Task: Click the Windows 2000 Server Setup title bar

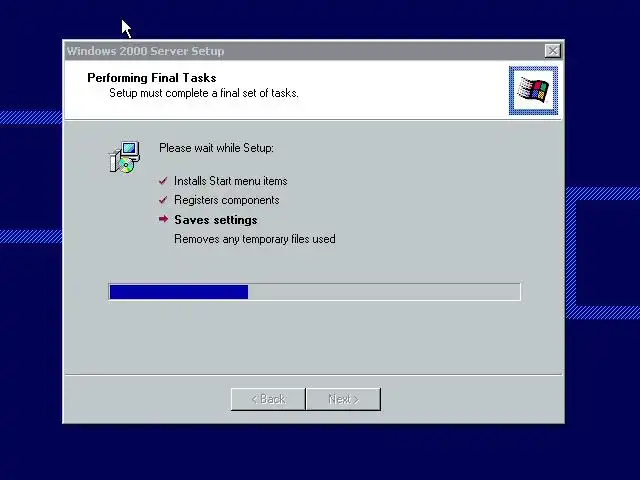Action: [313, 51]
